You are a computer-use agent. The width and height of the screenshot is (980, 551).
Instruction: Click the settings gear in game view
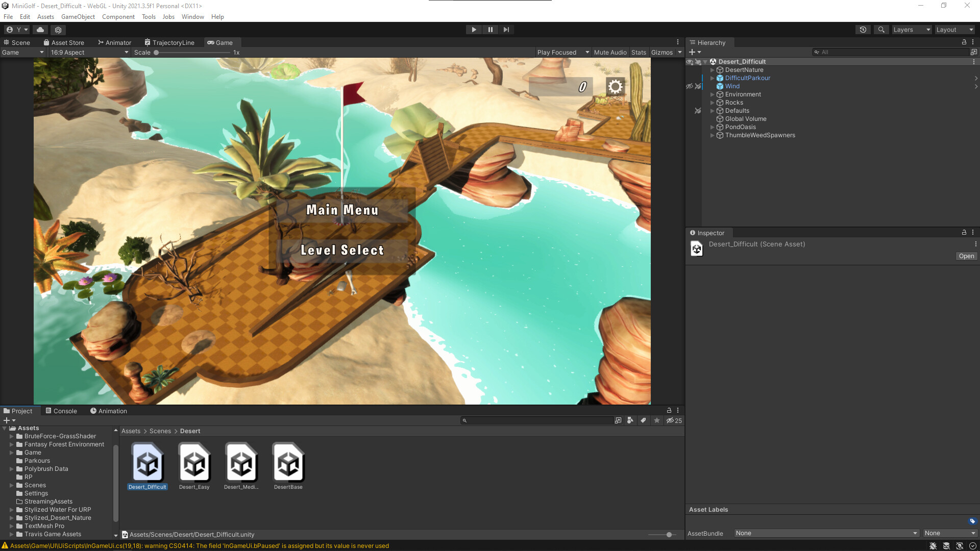(x=616, y=87)
